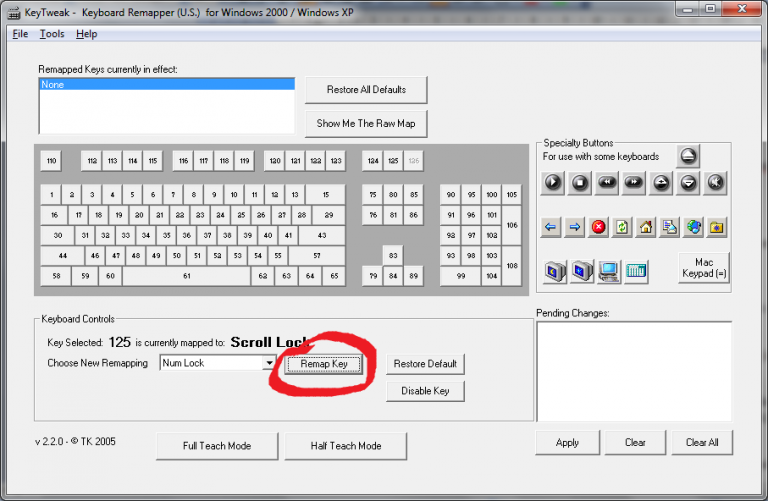Viewport: 768px width, 501px height.
Task: Select key 61 on the keyboard layout
Action: pyautogui.click(x=186, y=275)
